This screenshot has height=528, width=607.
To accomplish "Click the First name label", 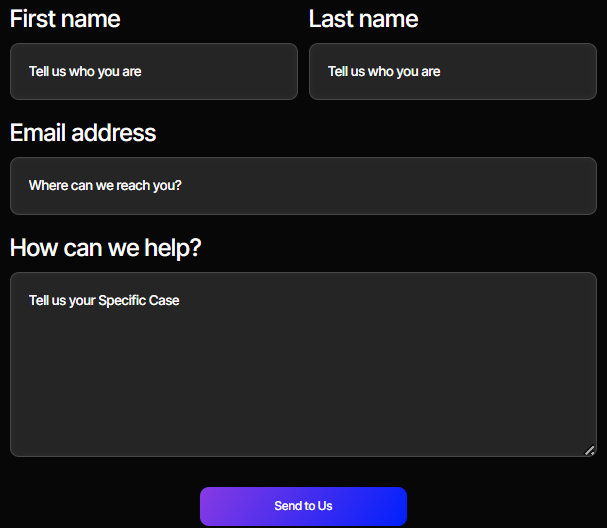I will point(65,19).
